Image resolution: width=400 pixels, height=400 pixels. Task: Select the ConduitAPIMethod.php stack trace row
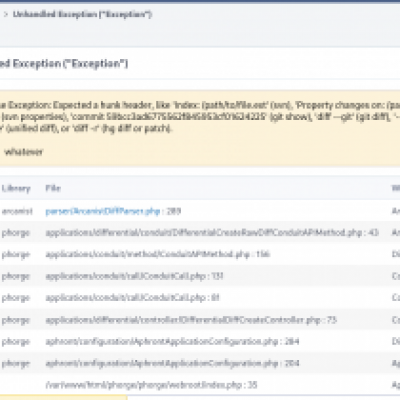coord(200,254)
